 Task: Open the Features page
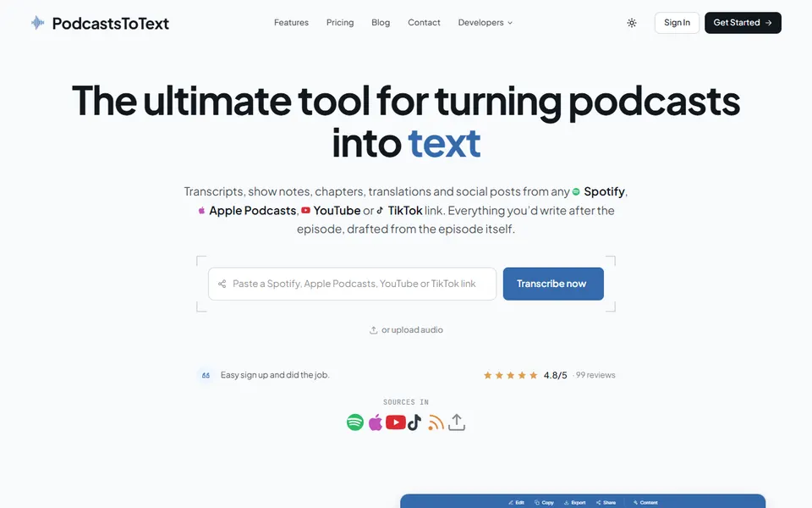coord(291,23)
